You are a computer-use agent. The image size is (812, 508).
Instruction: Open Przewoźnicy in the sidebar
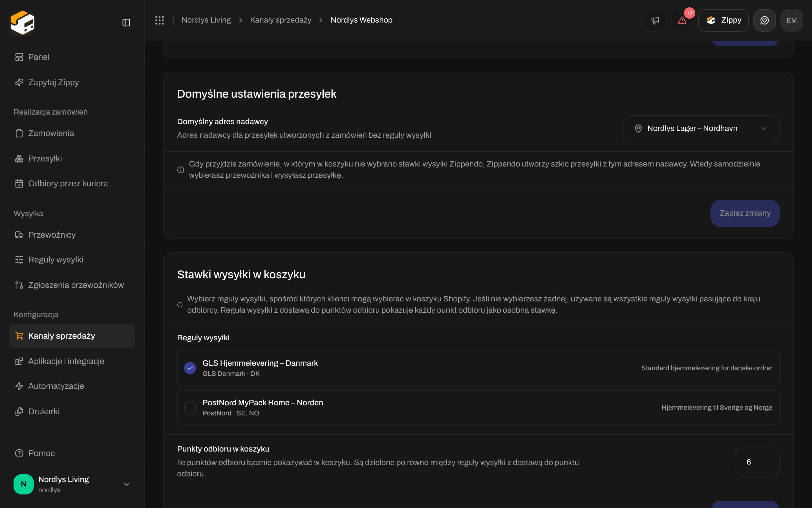click(72, 235)
